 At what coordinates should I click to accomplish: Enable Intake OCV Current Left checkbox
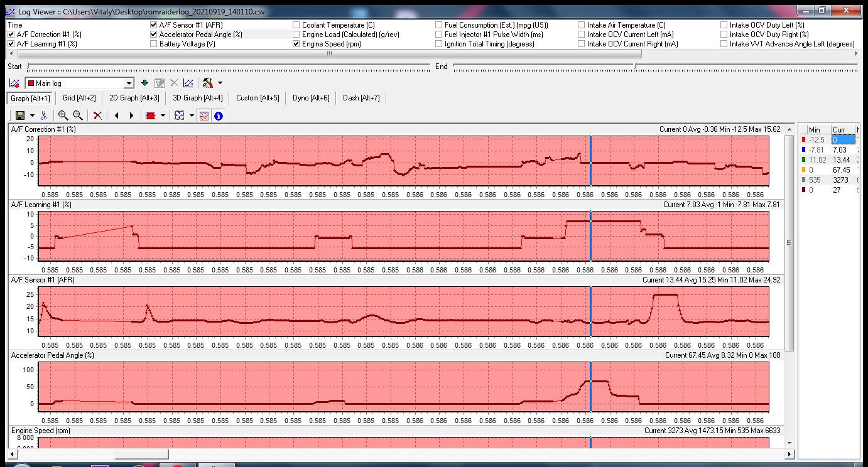582,35
